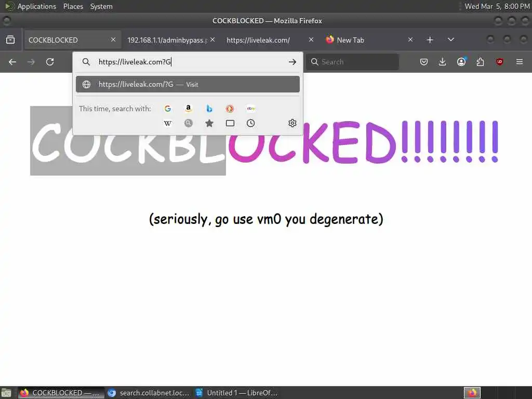The width and height of the screenshot is (532, 399).
Task: Open the Firefox account menu
Action: coord(461,62)
